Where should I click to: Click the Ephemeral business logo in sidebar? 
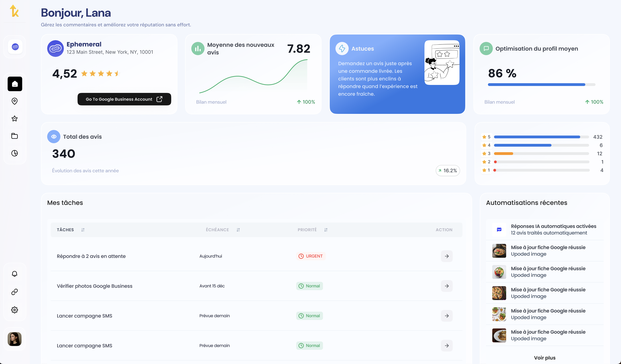point(15,47)
